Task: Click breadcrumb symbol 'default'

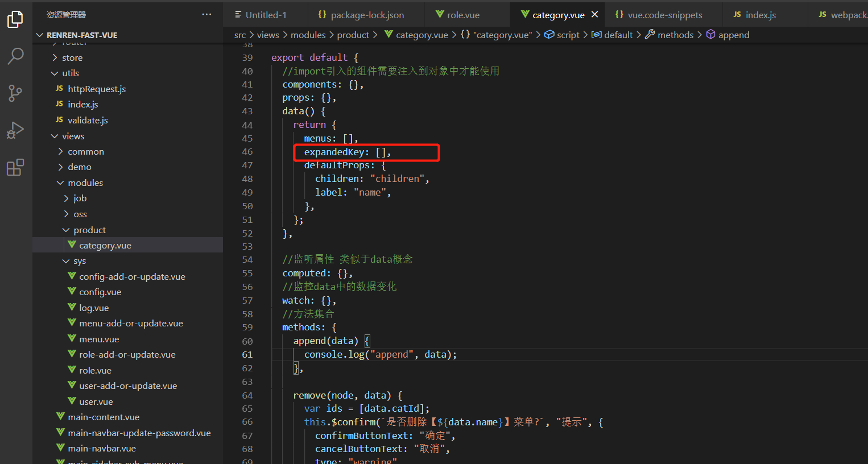Action: coord(612,35)
